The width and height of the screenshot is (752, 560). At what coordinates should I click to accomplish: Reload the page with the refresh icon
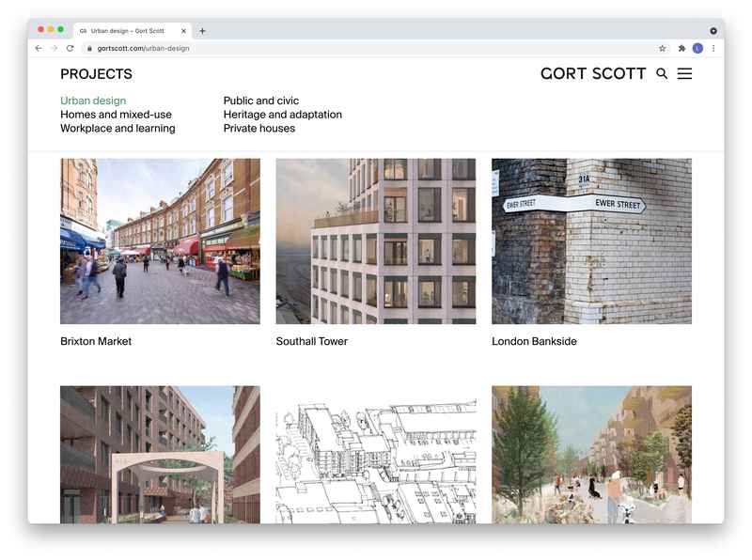70,49
